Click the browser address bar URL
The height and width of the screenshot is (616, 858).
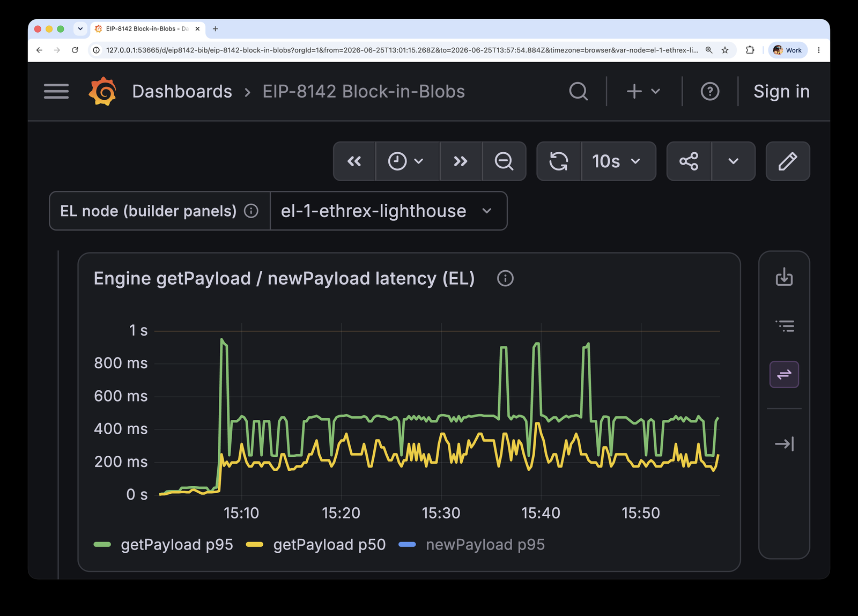[402, 50]
